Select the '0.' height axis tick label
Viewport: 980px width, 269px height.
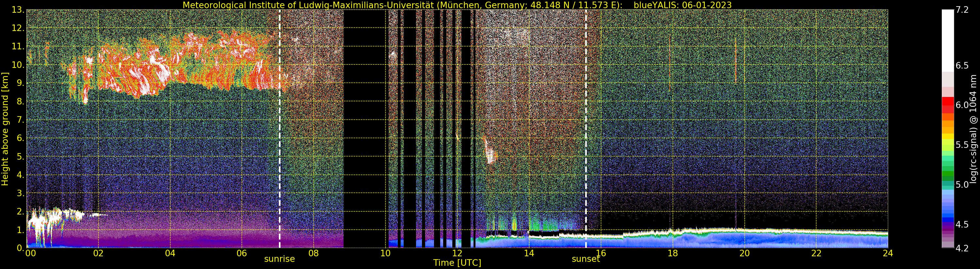coord(20,248)
